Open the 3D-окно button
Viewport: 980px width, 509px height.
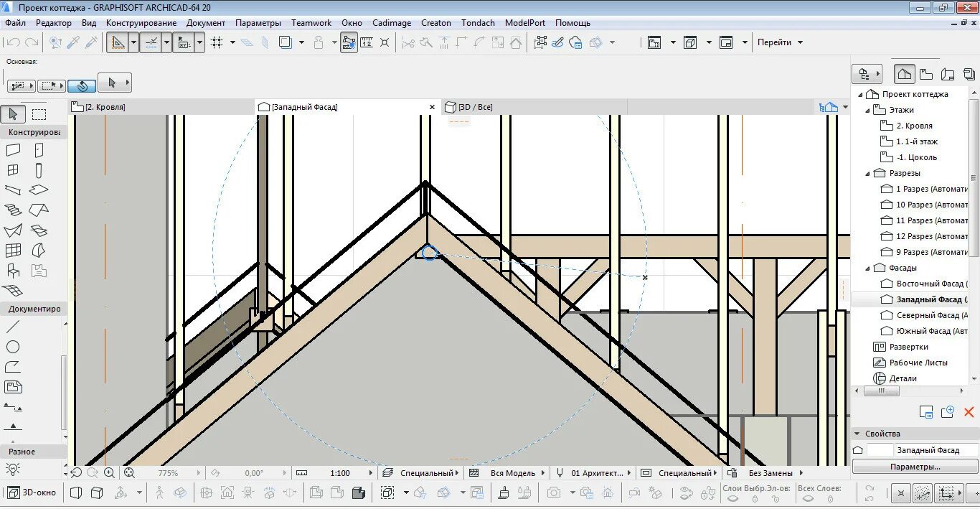[32, 492]
